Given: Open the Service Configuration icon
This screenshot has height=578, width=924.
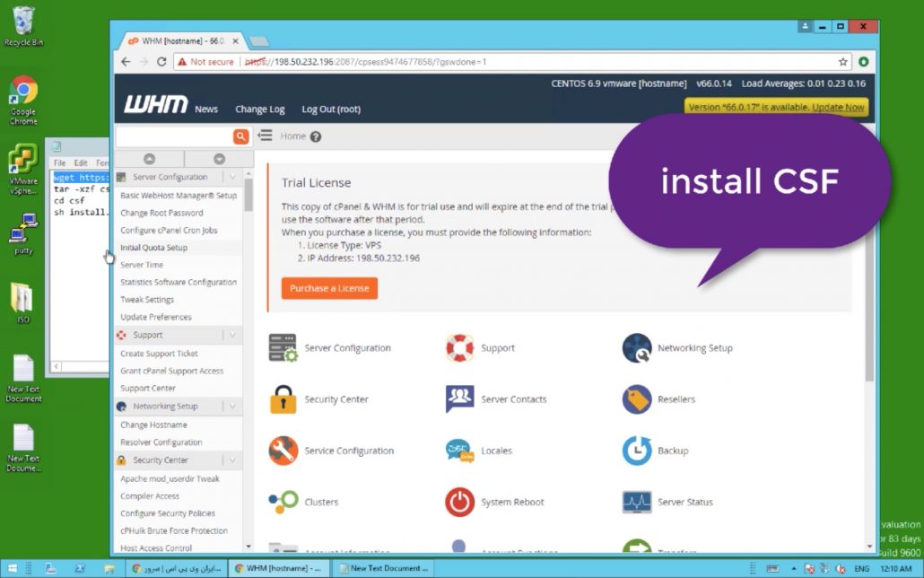Looking at the screenshot, I should (283, 451).
